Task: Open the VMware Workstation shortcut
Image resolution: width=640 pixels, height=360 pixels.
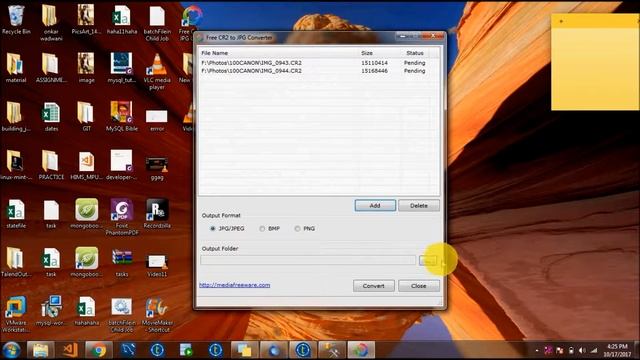Action: [x=16, y=313]
